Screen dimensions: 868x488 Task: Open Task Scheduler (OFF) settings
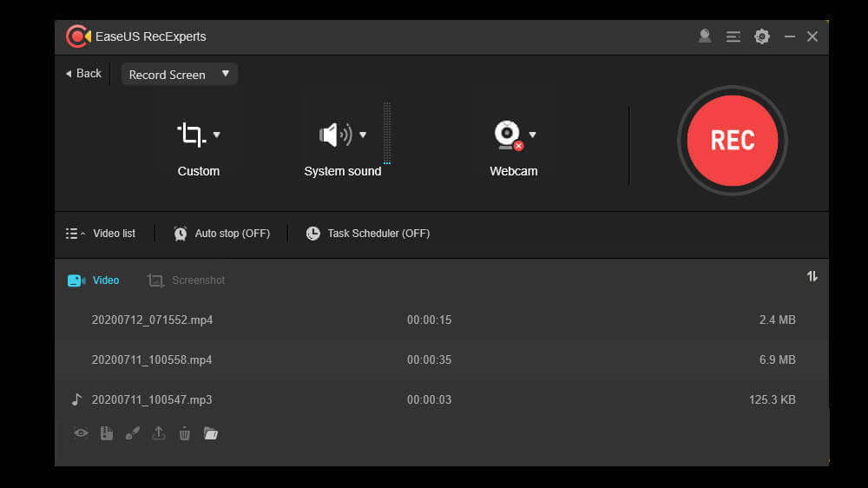[x=368, y=234]
